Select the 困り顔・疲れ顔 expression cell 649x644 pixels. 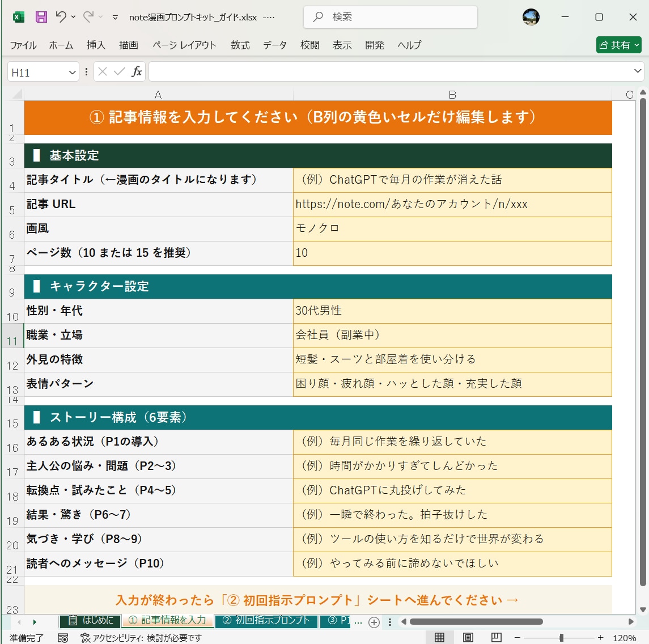(x=452, y=384)
